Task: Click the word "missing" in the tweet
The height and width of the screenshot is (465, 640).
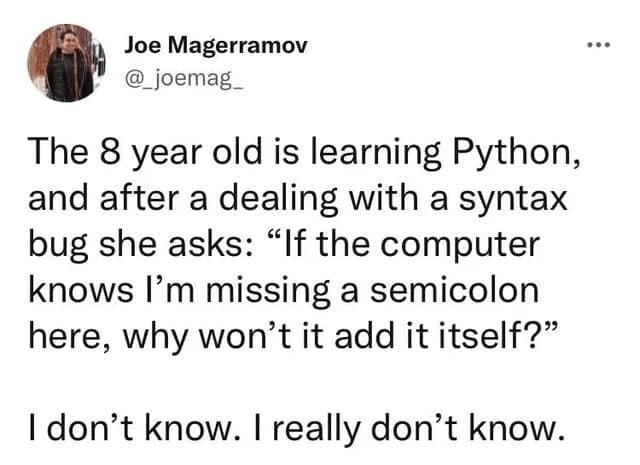Action: tap(268, 292)
